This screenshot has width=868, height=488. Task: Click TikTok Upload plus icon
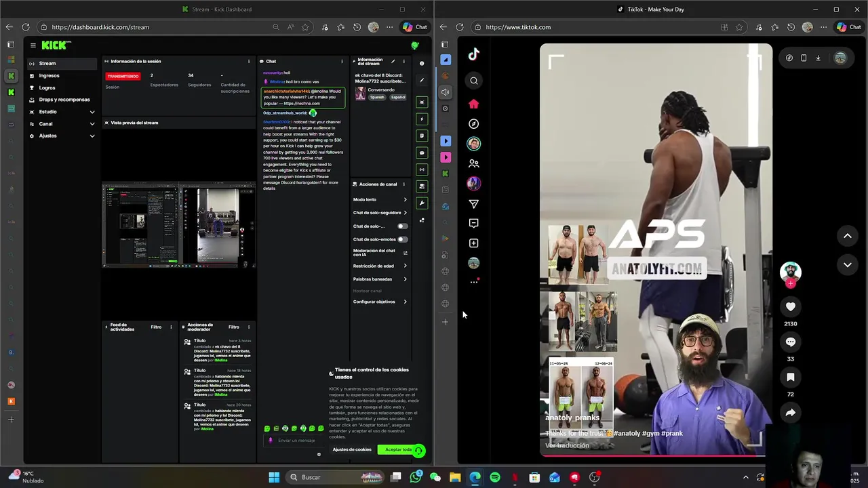click(x=474, y=243)
